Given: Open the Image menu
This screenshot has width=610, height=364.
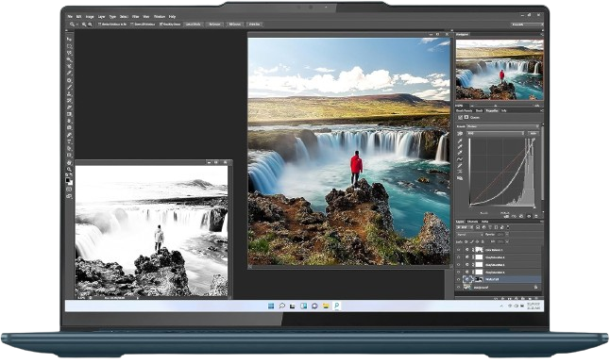Looking at the screenshot, I should 90,17.
